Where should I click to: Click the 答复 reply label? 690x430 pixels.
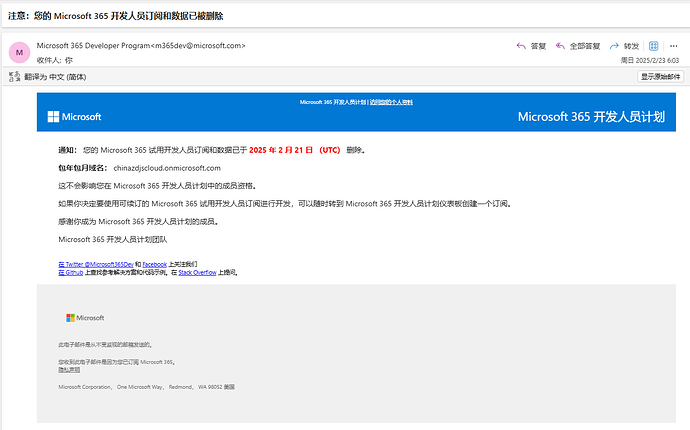coord(538,46)
